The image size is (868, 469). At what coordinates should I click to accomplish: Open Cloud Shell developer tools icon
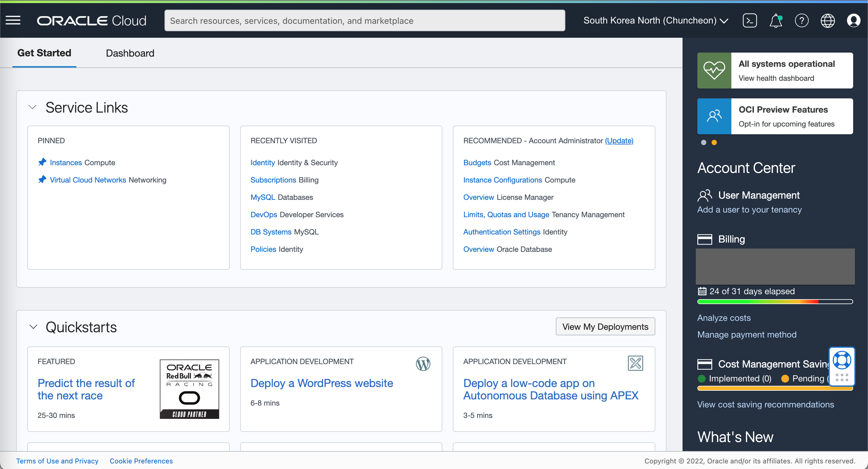[750, 20]
